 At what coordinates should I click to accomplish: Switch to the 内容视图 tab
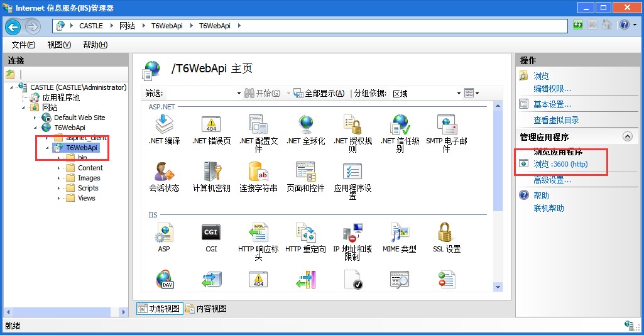coord(206,308)
